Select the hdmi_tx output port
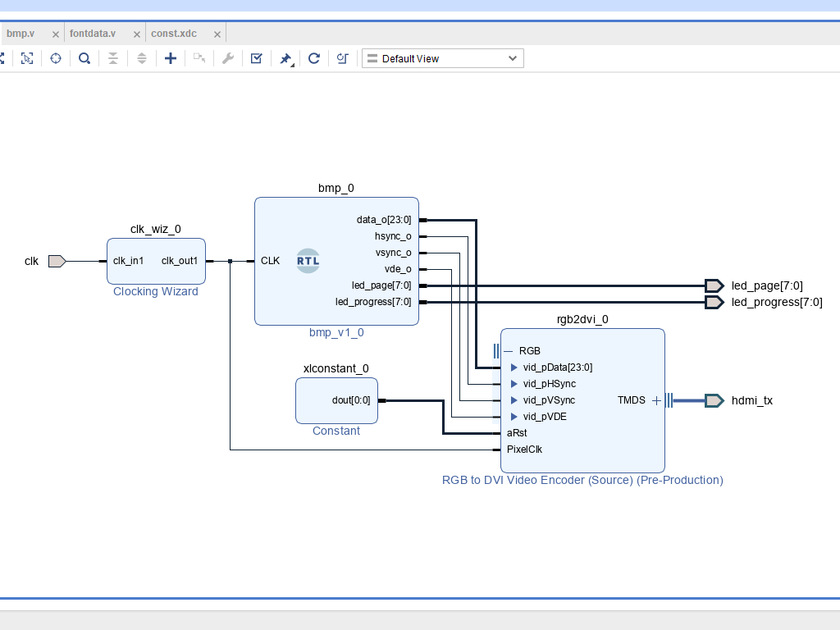Screen dimensions: 840x630 click(x=714, y=400)
